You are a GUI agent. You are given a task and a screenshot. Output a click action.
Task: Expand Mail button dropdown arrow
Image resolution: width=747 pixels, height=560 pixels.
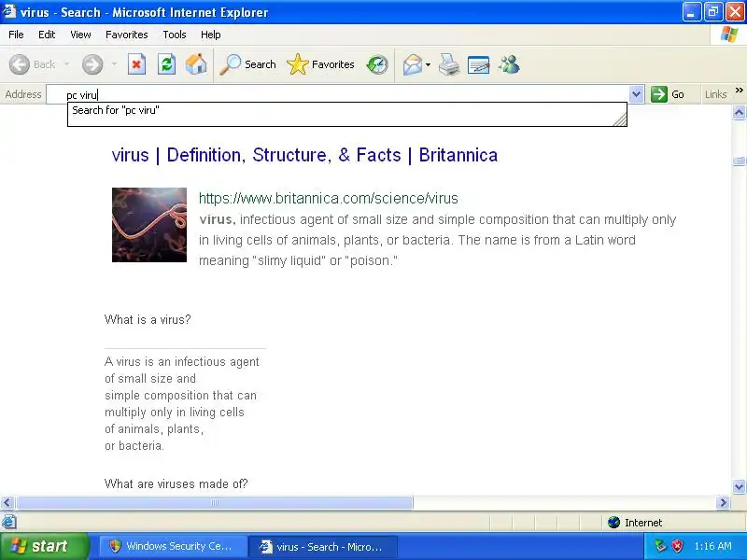click(428, 64)
